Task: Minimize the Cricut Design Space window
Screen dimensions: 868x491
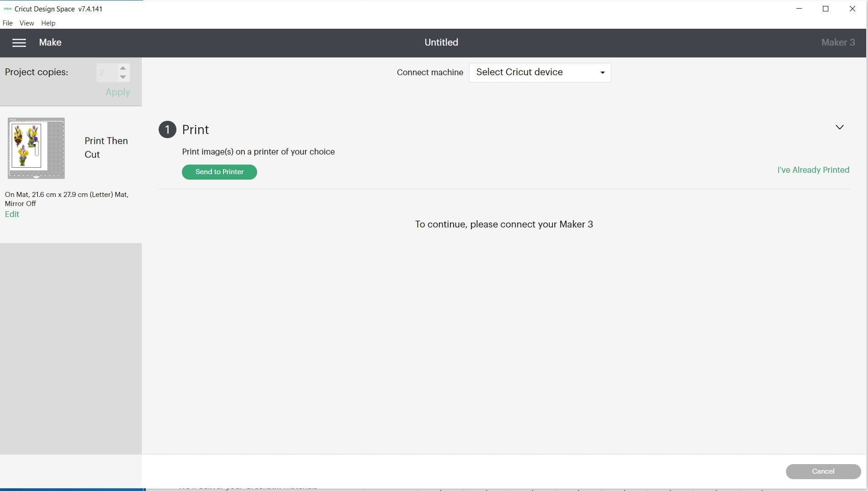Action: tap(799, 9)
